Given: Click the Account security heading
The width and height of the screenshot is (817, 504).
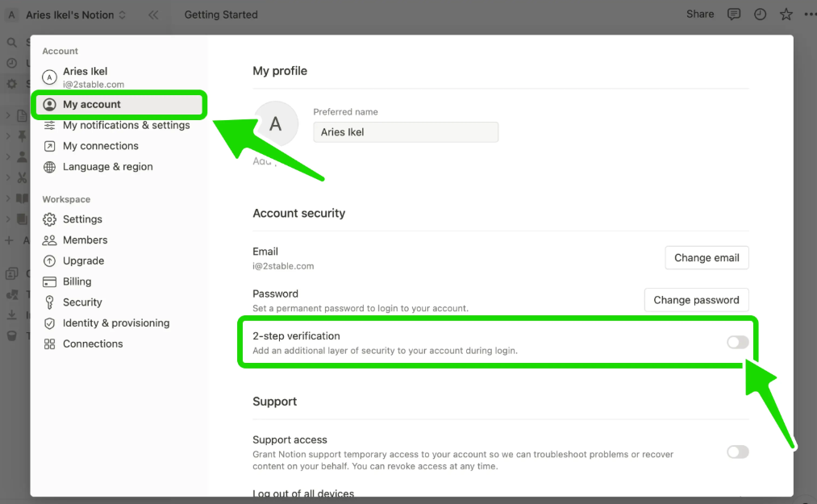Looking at the screenshot, I should pyautogui.click(x=298, y=213).
